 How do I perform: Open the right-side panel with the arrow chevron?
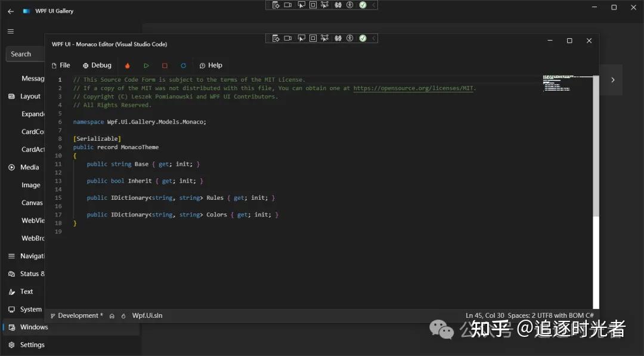pos(613,79)
